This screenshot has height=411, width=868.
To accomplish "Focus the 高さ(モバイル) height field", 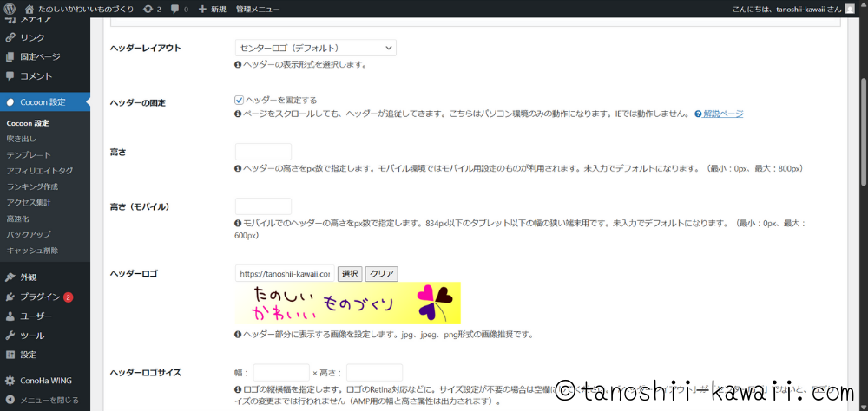I will [x=264, y=206].
